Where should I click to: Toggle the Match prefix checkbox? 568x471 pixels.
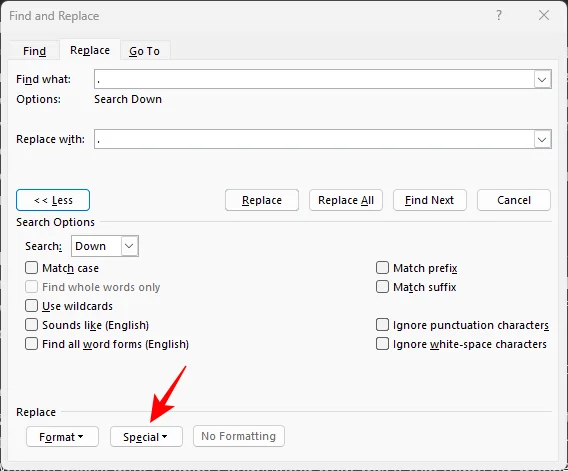point(383,268)
